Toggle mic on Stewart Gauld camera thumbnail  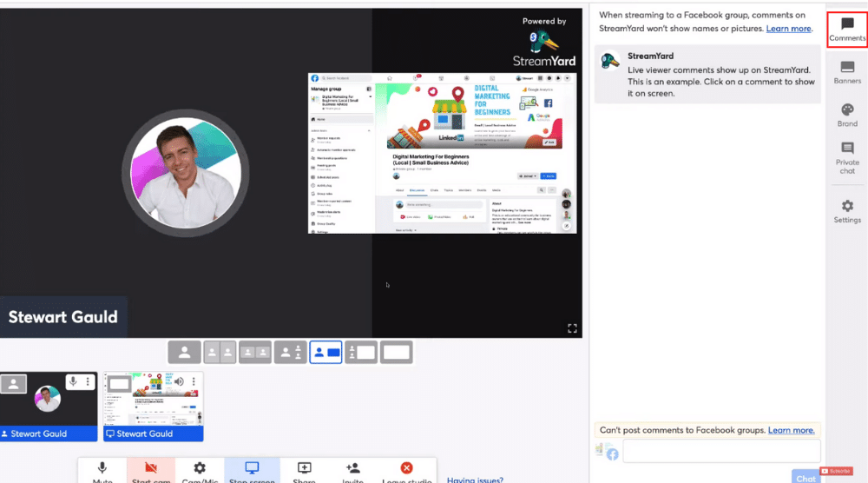pyautogui.click(x=73, y=381)
